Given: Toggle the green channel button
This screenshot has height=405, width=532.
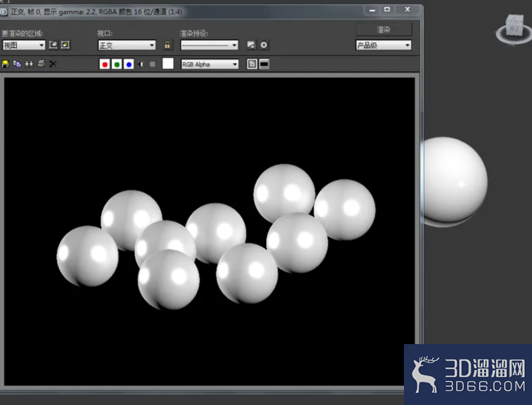Looking at the screenshot, I should click(x=117, y=64).
